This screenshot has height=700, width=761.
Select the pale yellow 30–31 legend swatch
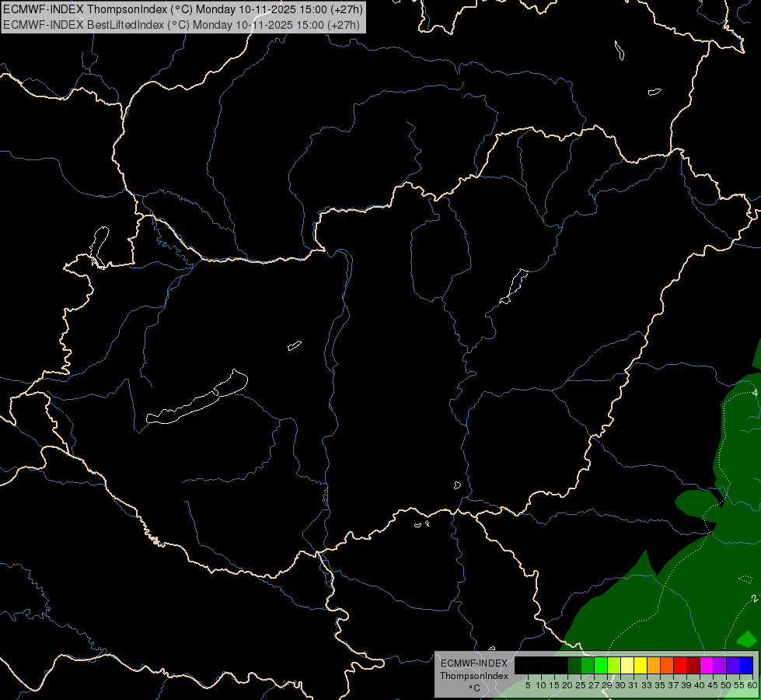[x=627, y=665]
